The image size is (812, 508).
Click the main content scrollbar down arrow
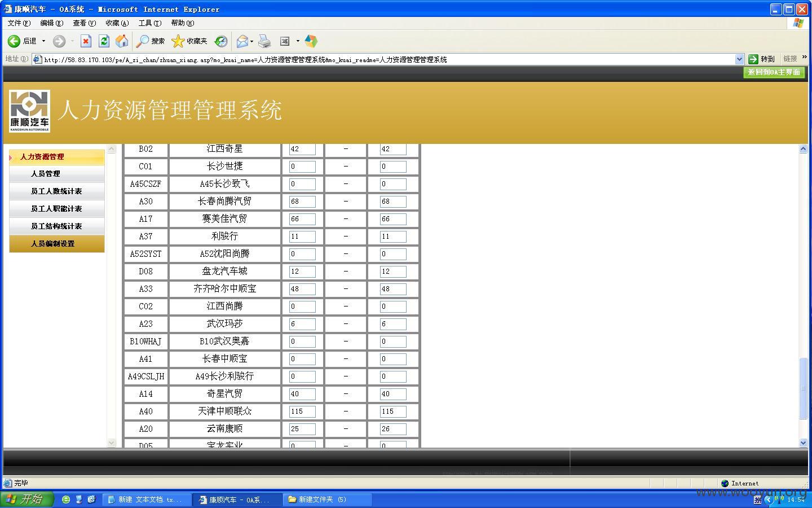[x=803, y=443]
